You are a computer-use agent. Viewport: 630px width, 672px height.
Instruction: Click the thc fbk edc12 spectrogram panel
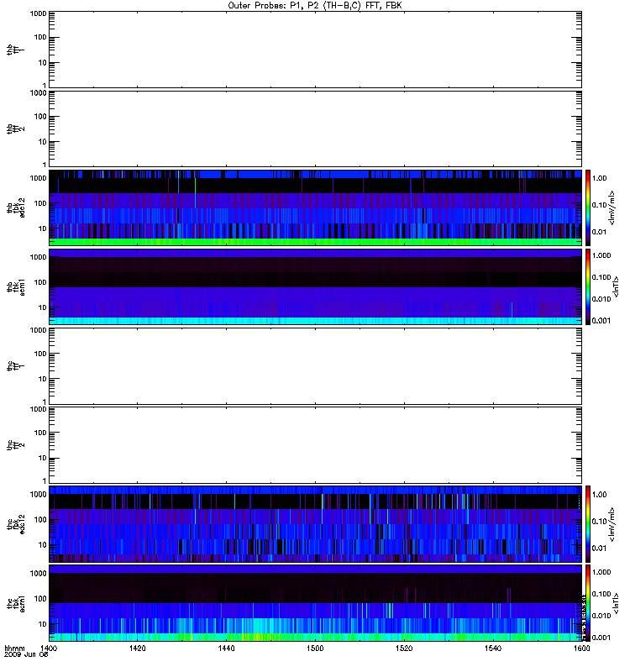pos(315,523)
